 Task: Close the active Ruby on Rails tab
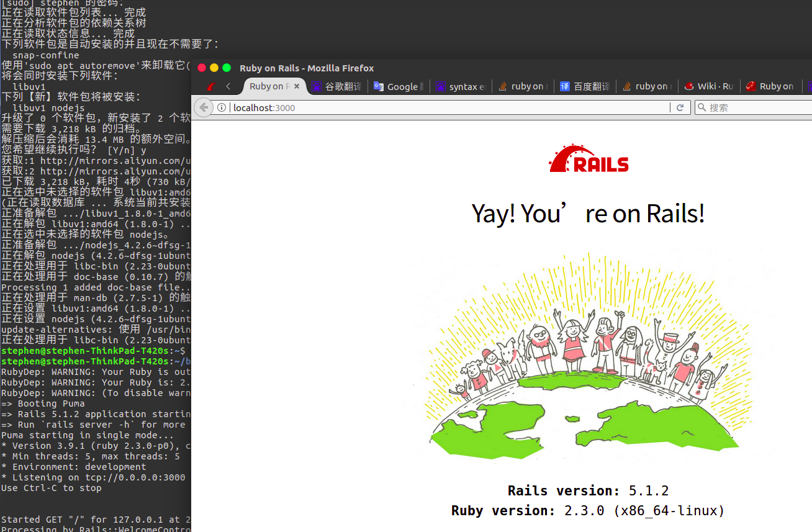(297, 86)
